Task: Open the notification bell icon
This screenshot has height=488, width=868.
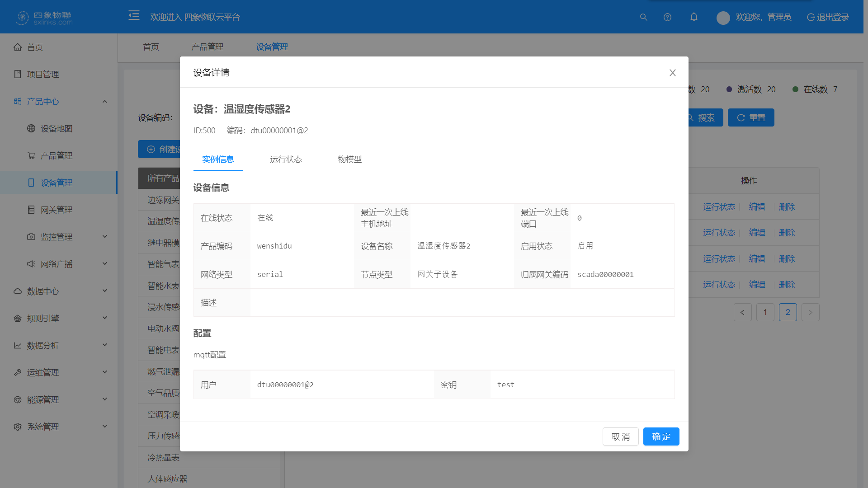Action: click(694, 17)
